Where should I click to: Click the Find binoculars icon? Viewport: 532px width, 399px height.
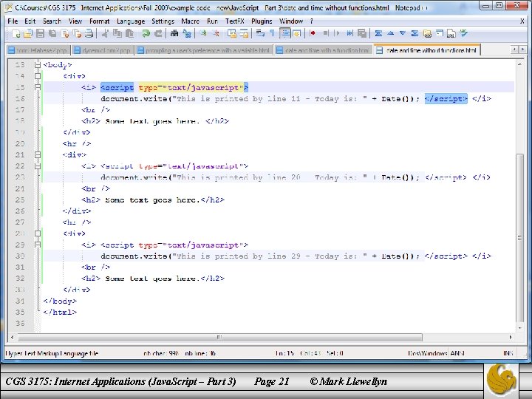pos(174,34)
